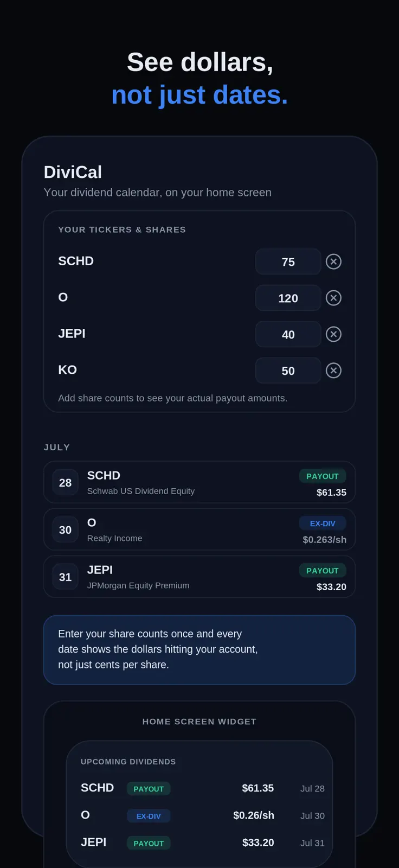The height and width of the screenshot is (868, 399).
Task: Edit the SCHD share count field
Action: coord(288,262)
